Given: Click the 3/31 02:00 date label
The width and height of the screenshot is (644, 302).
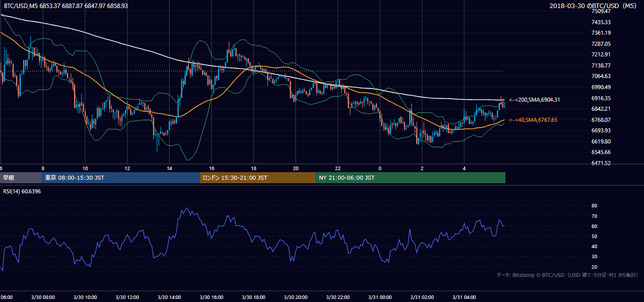Looking at the screenshot, I should click(x=422, y=297).
